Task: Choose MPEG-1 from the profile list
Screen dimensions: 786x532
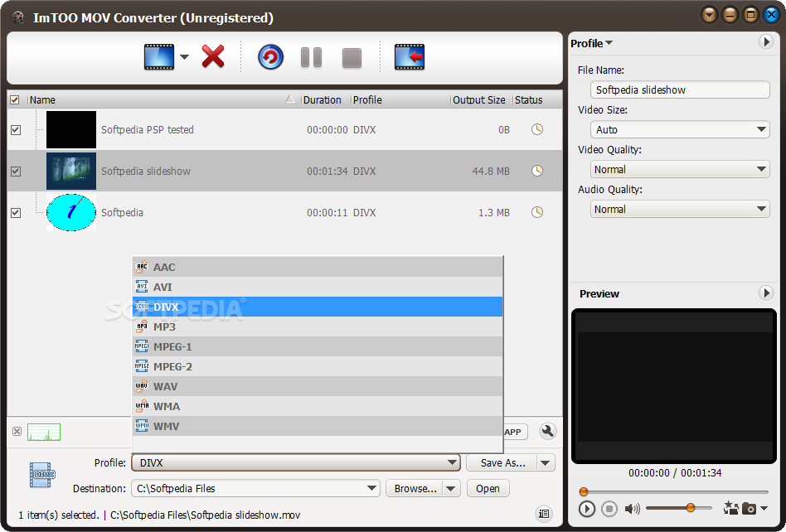Action: [318, 346]
